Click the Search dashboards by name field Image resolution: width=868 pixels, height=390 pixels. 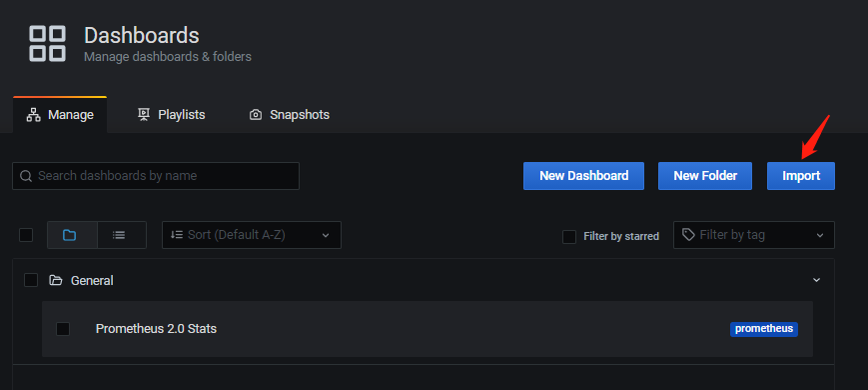point(156,176)
